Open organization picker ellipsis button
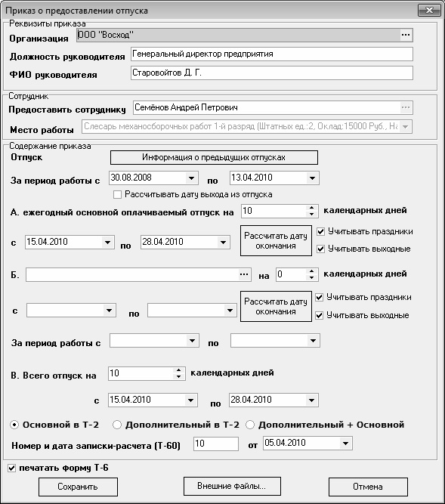Screen dimensions: 445x504 pos(406,35)
